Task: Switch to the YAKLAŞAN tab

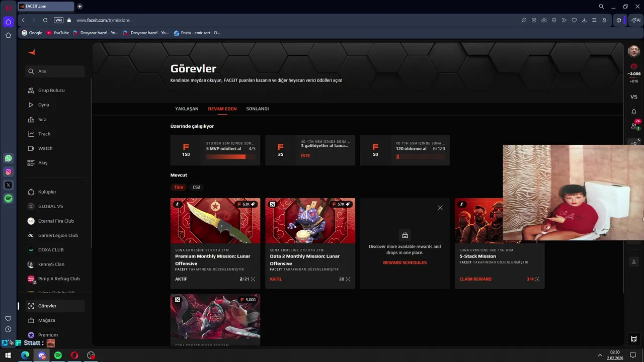Action: tap(187, 109)
